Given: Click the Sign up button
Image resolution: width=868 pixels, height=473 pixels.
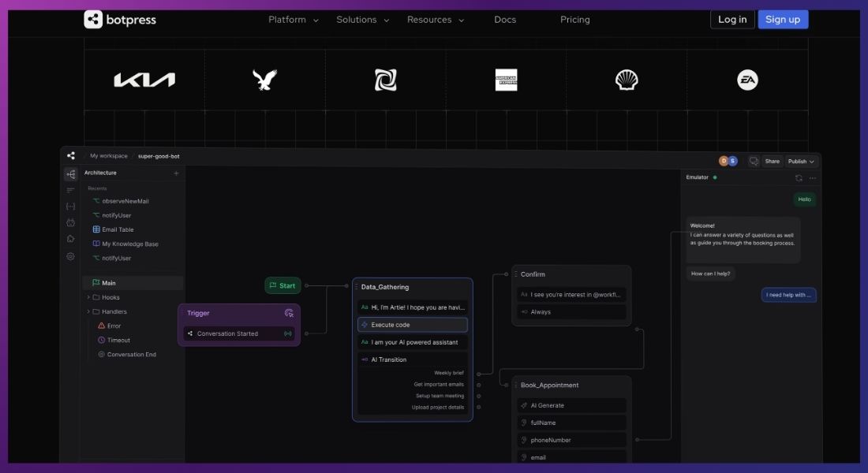Looking at the screenshot, I should tap(782, 20).
